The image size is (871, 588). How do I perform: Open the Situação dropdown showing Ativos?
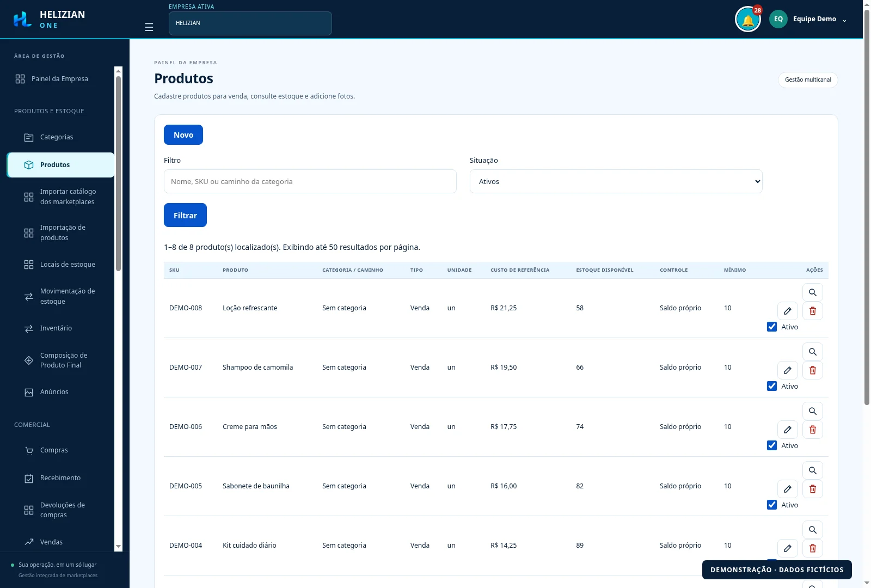(x=616, y=181)
